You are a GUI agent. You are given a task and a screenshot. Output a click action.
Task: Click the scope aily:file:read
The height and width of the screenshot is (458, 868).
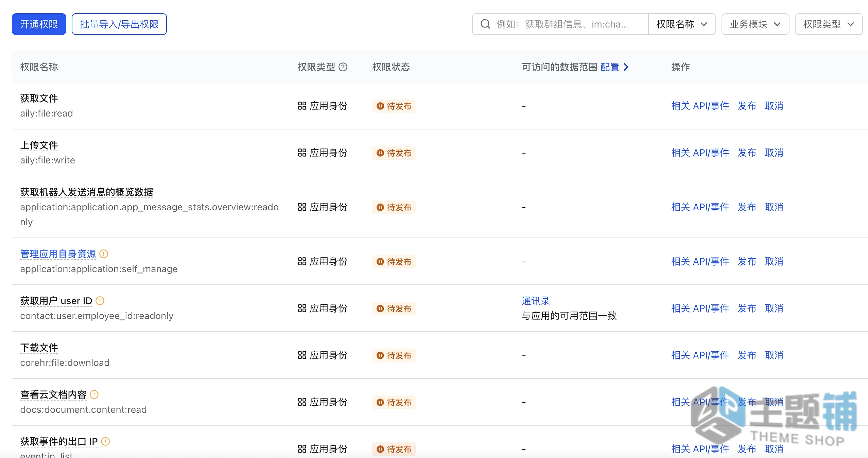click(47, 113)
